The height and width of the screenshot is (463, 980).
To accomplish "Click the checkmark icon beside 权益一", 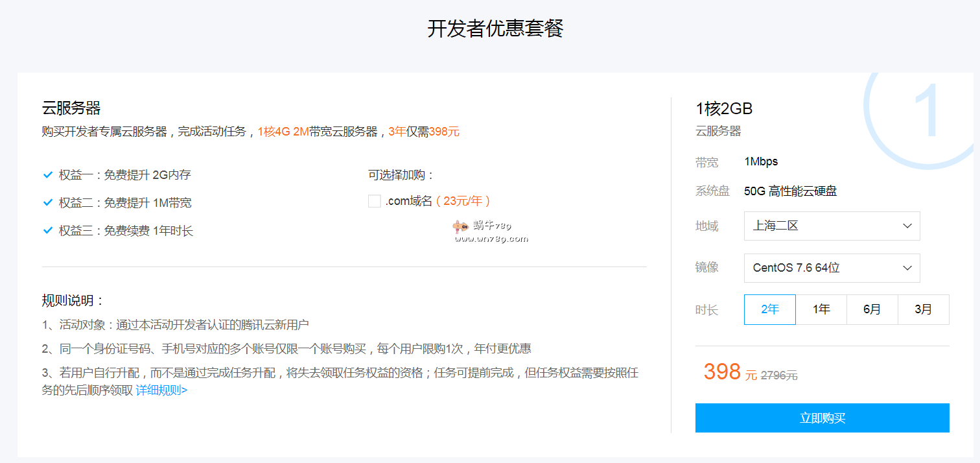I will [47, 175].
